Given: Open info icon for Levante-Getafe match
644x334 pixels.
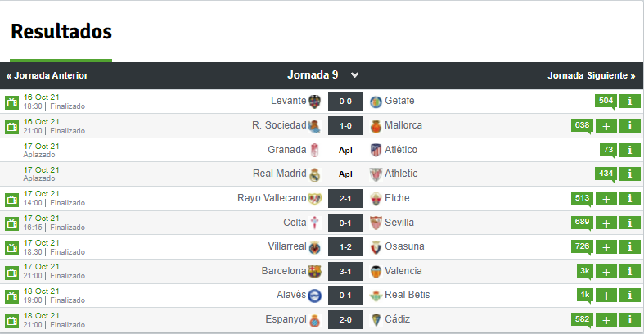Looking at the screenshot, I should (629, 101).
